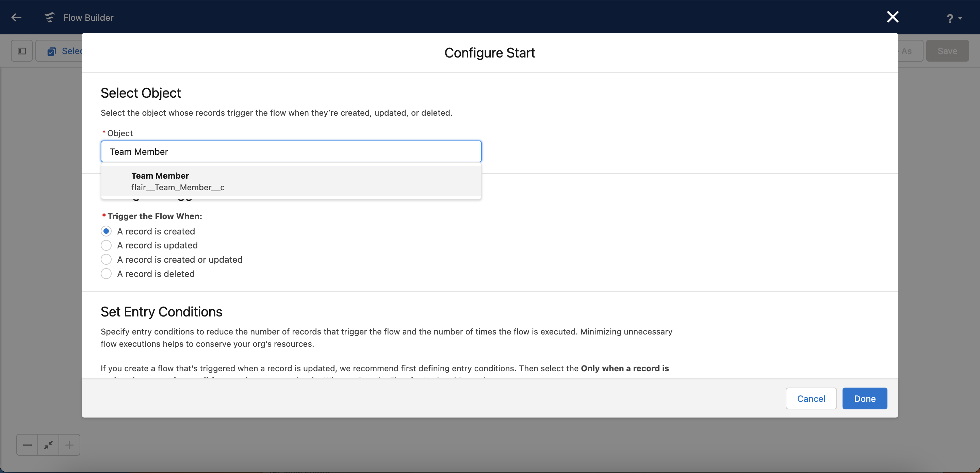980x473 pixels.
Task: Click the Select Elements checkbox icon
Action: (52, 51)
